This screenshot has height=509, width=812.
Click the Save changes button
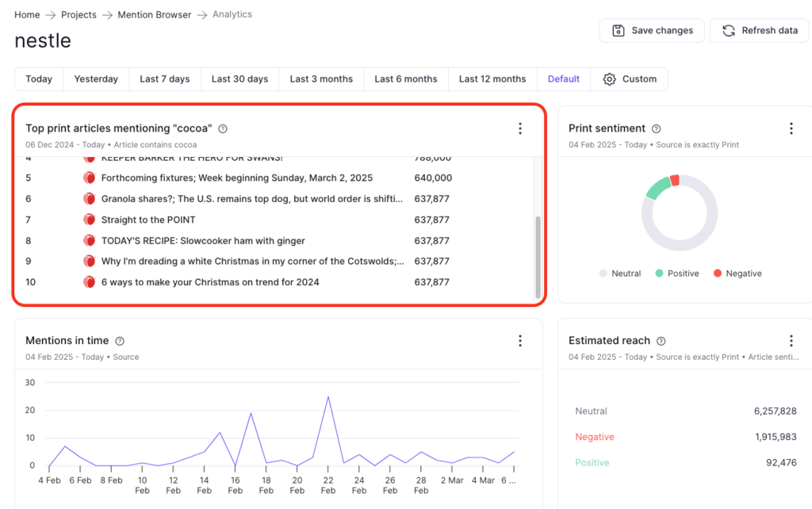pos(652,31)
